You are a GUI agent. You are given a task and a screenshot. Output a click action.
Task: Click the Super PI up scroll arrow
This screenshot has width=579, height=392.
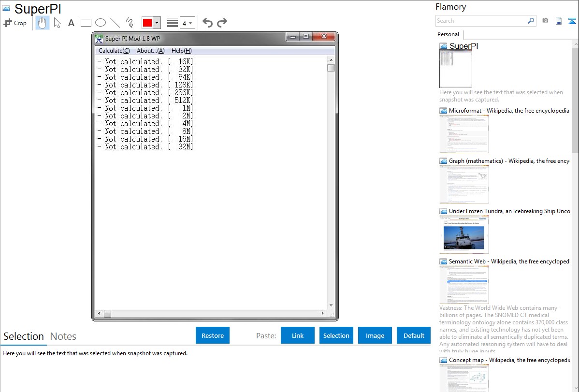(x=331, y=60)
